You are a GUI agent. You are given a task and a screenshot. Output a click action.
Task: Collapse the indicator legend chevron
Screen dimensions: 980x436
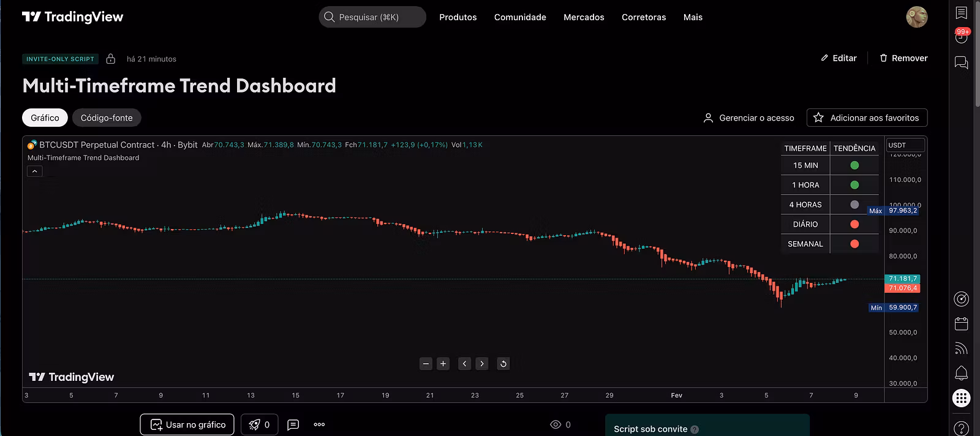point(35,171)
